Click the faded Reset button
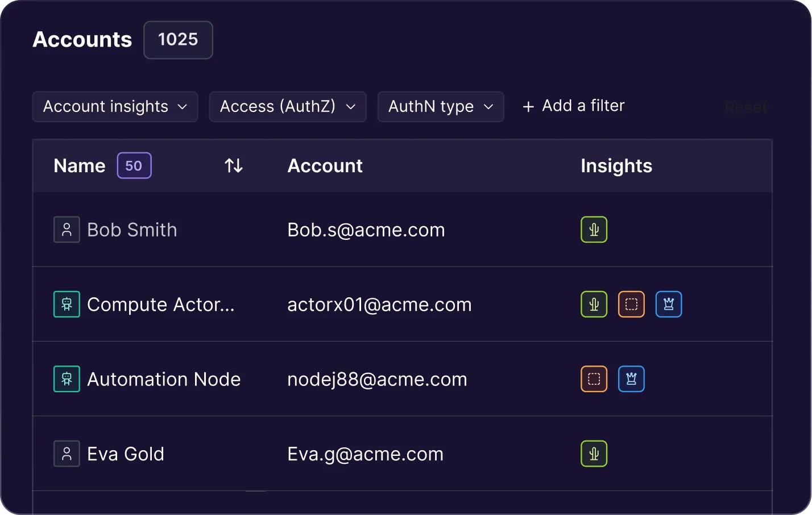 746,107
